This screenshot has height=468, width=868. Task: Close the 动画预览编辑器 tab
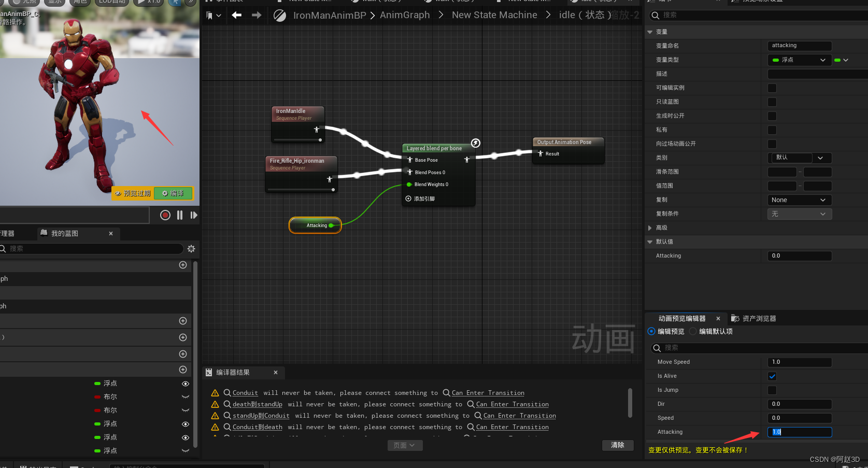[x=718, y=319]
